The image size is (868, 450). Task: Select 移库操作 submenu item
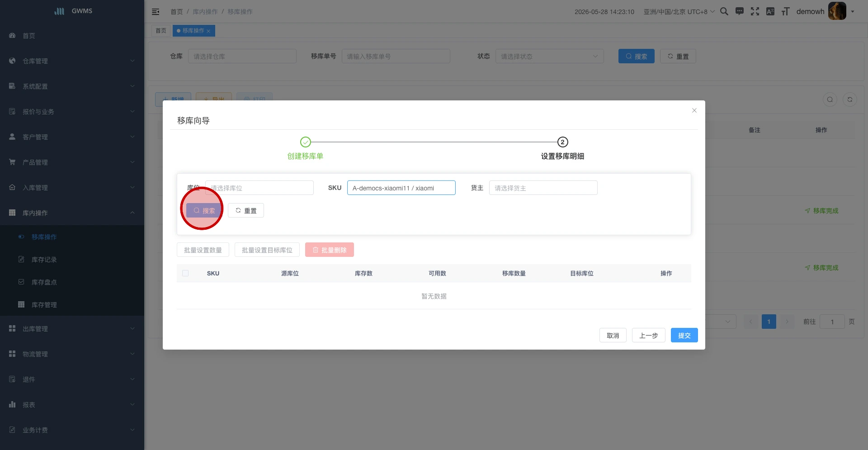(72, 237)
